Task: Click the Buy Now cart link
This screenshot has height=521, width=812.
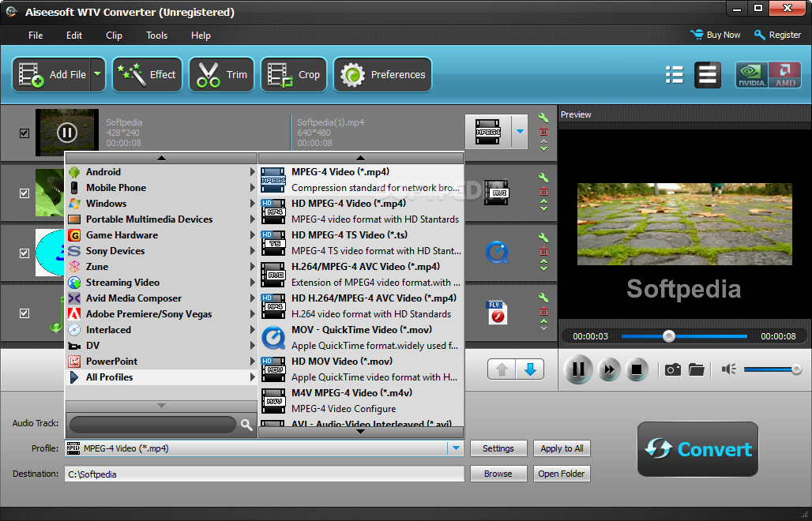Action: click(x=715, y=35)
